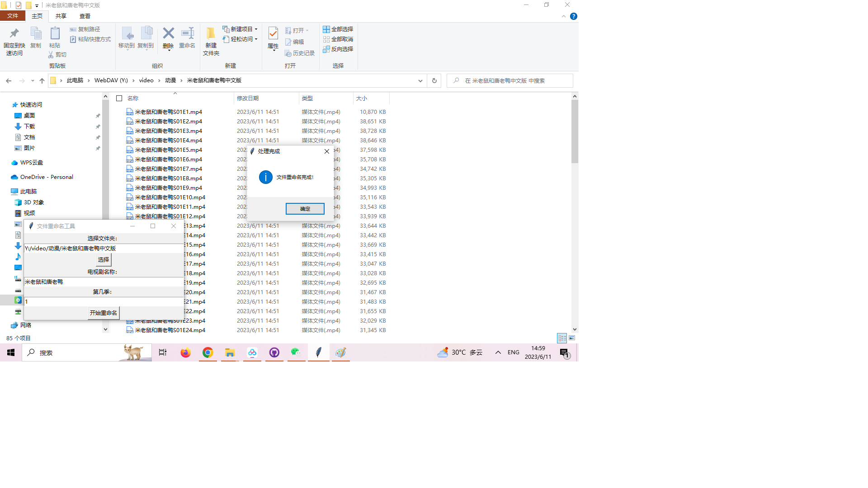Screen dimensions: 868x488
Task: Open the address bar history dropdown
Action: pyautogui.click(x=420, y=80)
